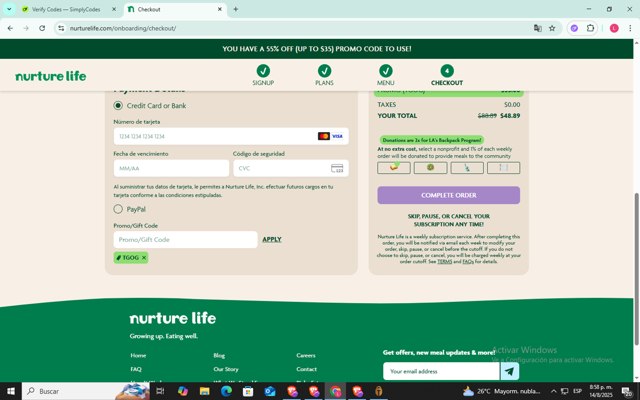Select the third nonprofit donation option
The height and width of the screenshot is (400, 640).
[x=467, y=168]
